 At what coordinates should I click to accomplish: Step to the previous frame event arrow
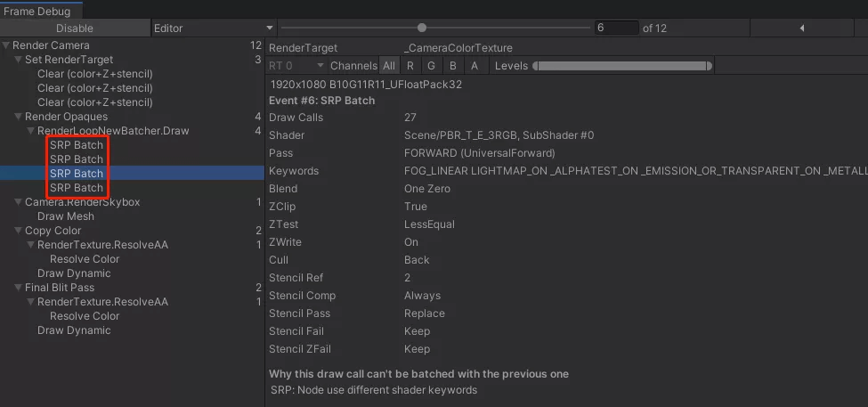[801, 28]
